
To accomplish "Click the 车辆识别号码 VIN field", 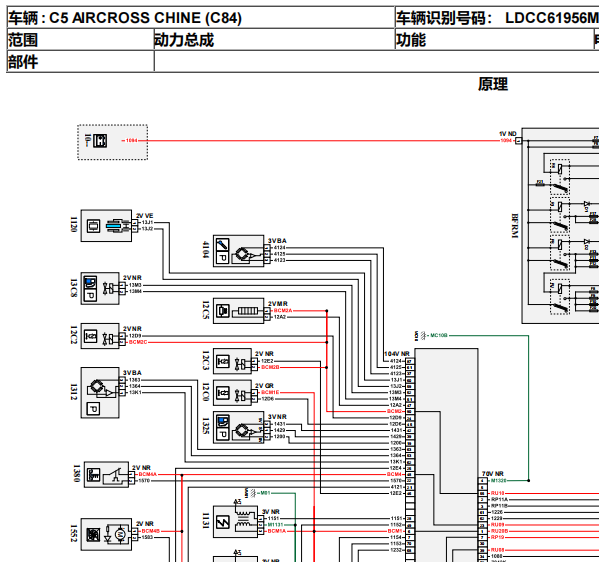I will [497, 18].
